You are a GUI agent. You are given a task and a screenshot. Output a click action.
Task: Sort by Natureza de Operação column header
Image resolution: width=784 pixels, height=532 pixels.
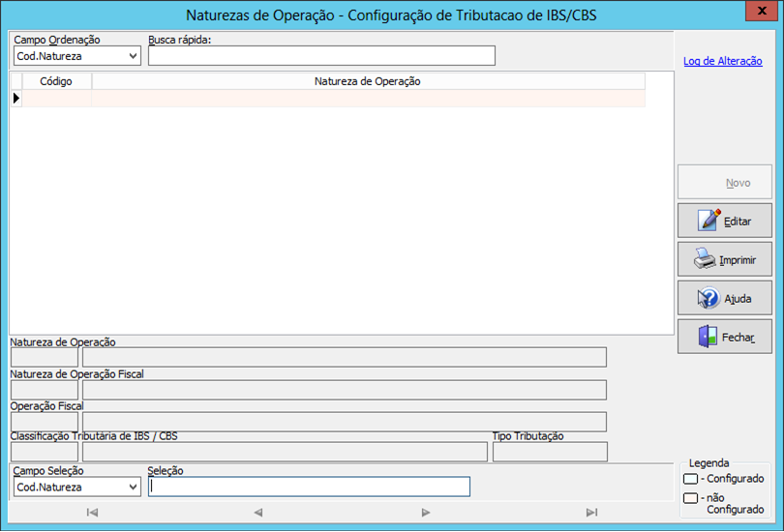pos(368,81)
